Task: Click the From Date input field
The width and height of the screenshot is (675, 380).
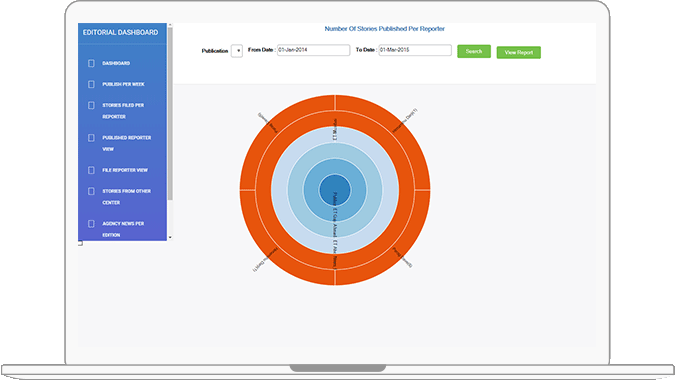Action: pos(313,50)
